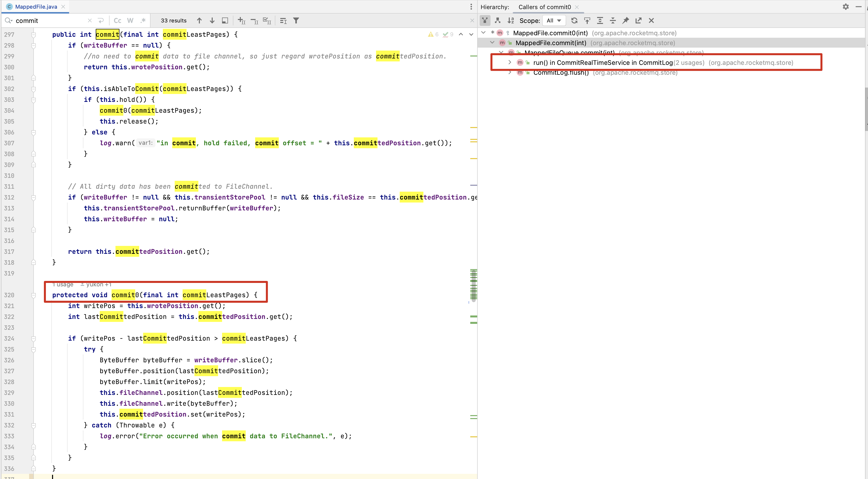
Task: Click export hierarchy to file icon
Action: [638, 20]
